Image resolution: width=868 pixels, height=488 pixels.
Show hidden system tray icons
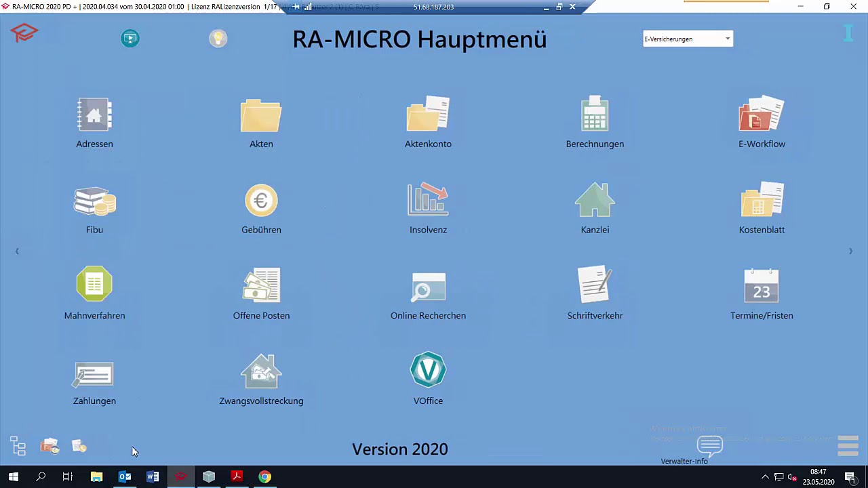click(x=766, y=477)
